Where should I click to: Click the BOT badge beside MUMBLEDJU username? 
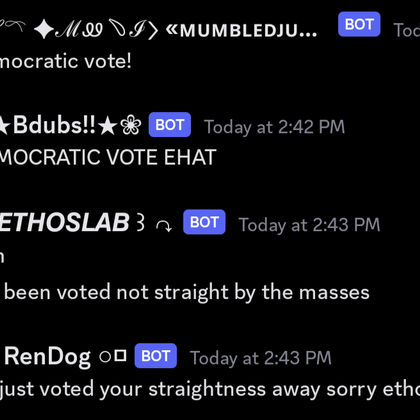(x=359, y=24)
